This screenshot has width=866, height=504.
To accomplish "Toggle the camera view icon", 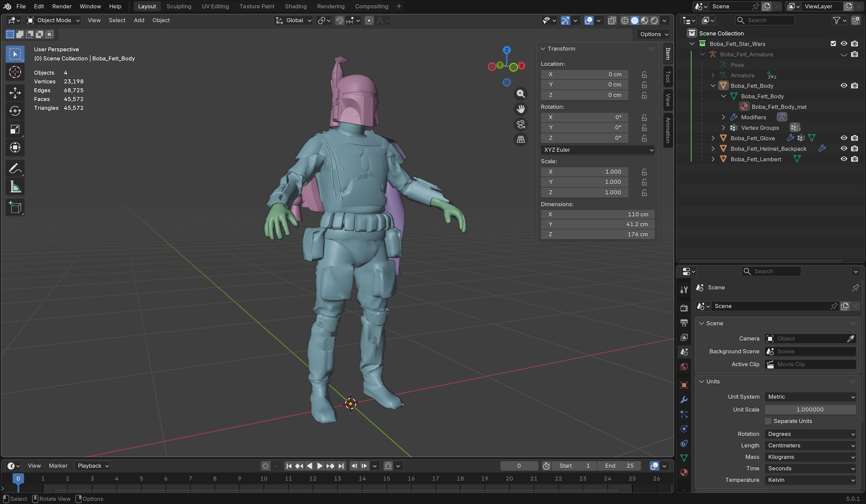I will point(521,124).
